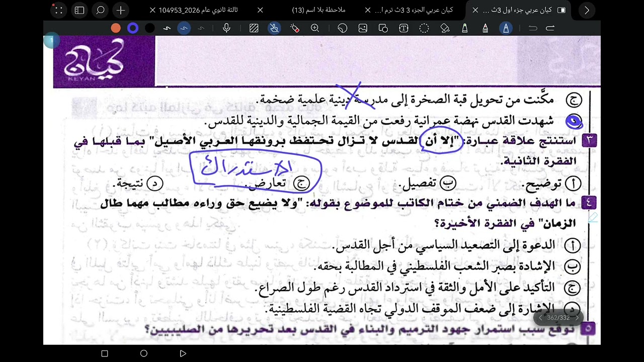Click option التأكيد على الأمل والثقة
644x362 pixels.
[418, 288]
